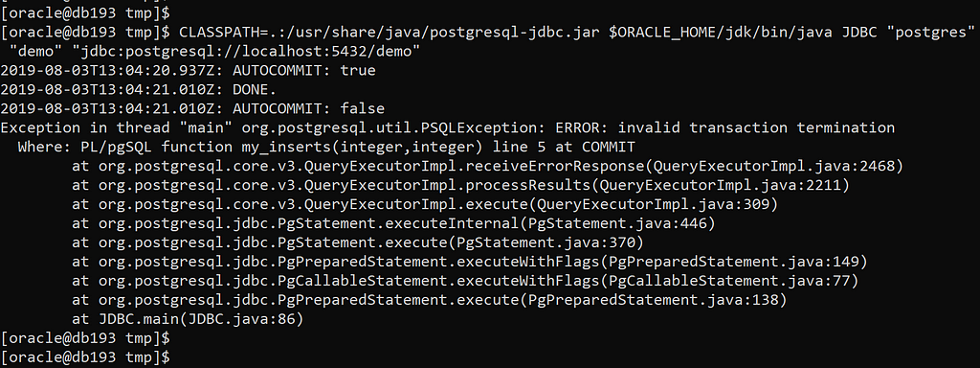Click the last empty shell prompt line

point(85,358)
